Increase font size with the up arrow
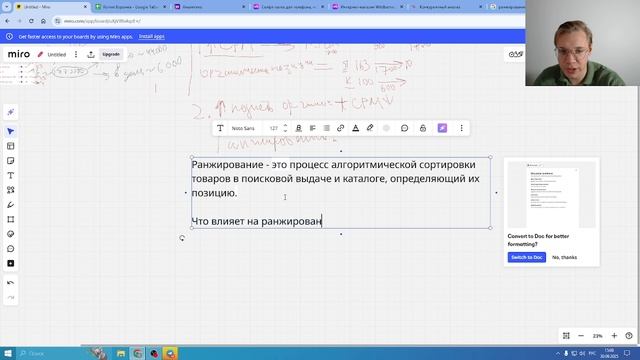Viewport: 640px width, 360px height. point(285,126)
